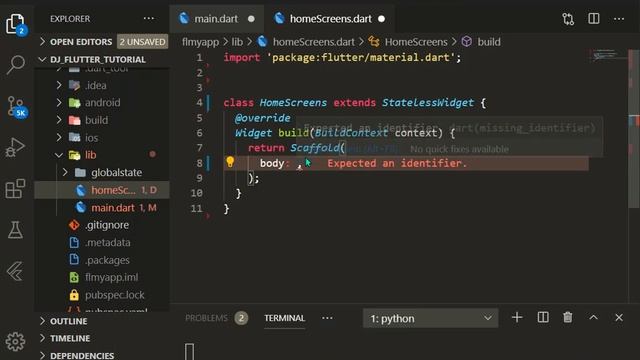Screen dimensions: 640x360
Task: Open the Run and Debug view
Action: point(16,147)
